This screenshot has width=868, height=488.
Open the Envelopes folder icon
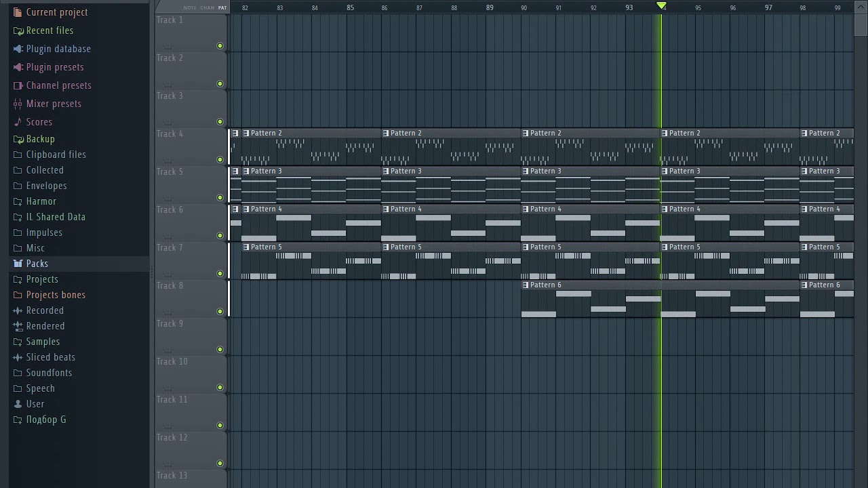(18, 186)
